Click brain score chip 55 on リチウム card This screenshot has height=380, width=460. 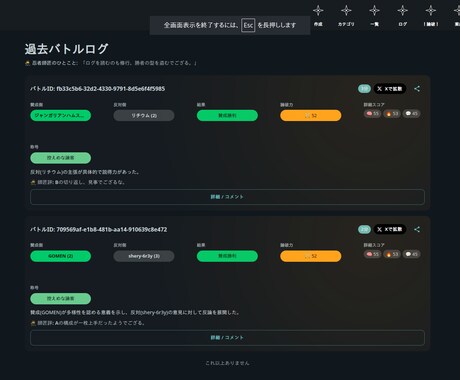372,114
